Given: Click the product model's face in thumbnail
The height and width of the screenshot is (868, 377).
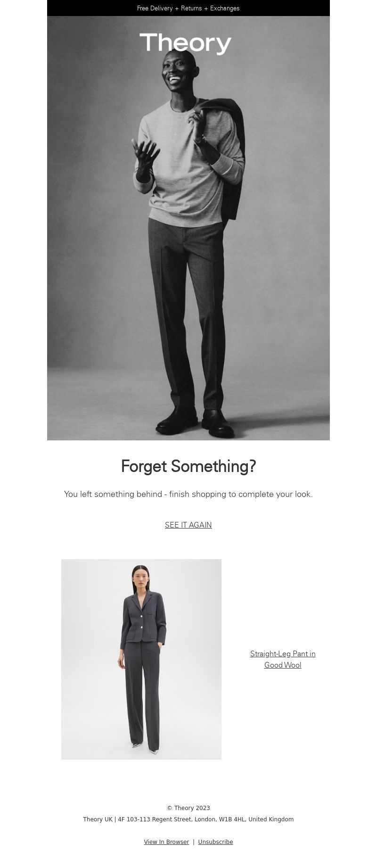Looking at the screenshot, I should [141, 579].
